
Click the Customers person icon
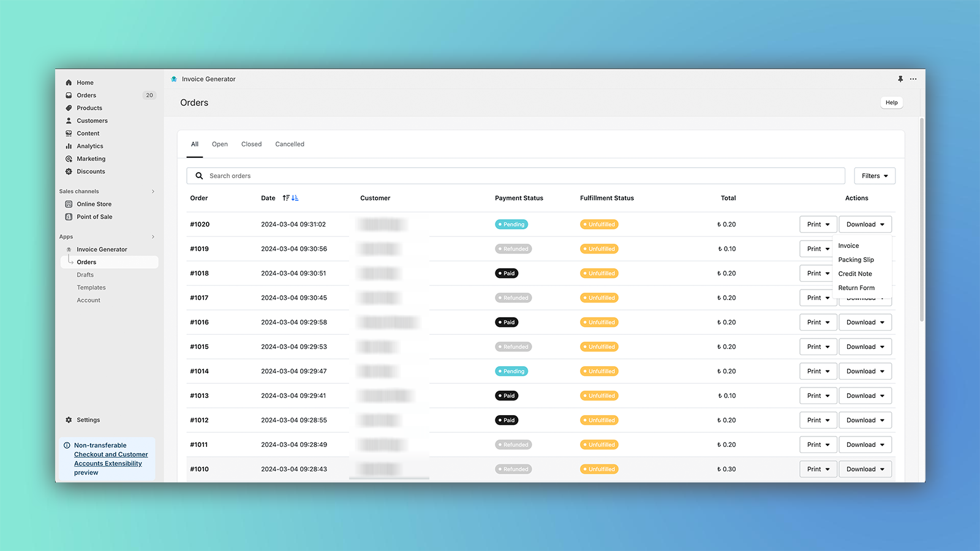(69, 121)
